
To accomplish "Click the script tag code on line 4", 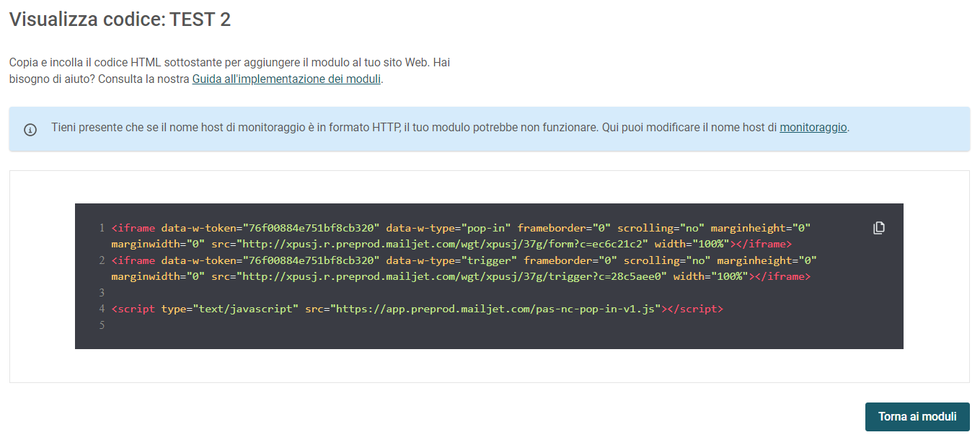I will [x=417, y=309].
